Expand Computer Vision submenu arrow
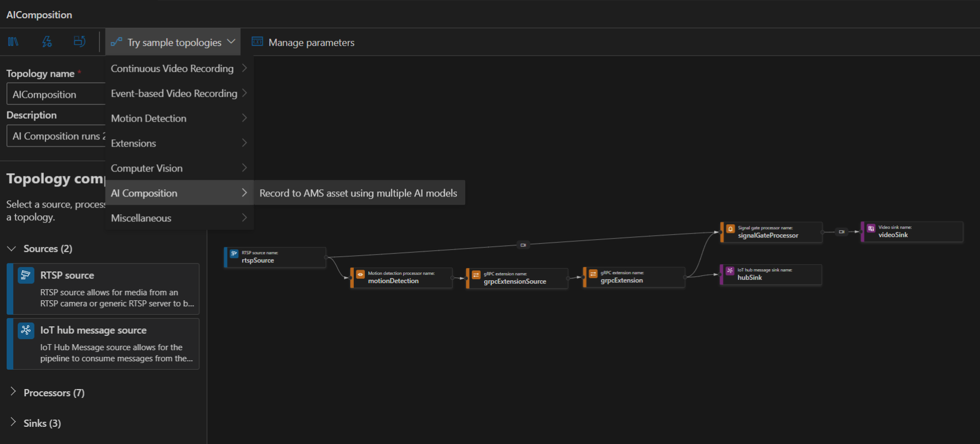Viewport: 980px width, 444px height. [244, 168]
